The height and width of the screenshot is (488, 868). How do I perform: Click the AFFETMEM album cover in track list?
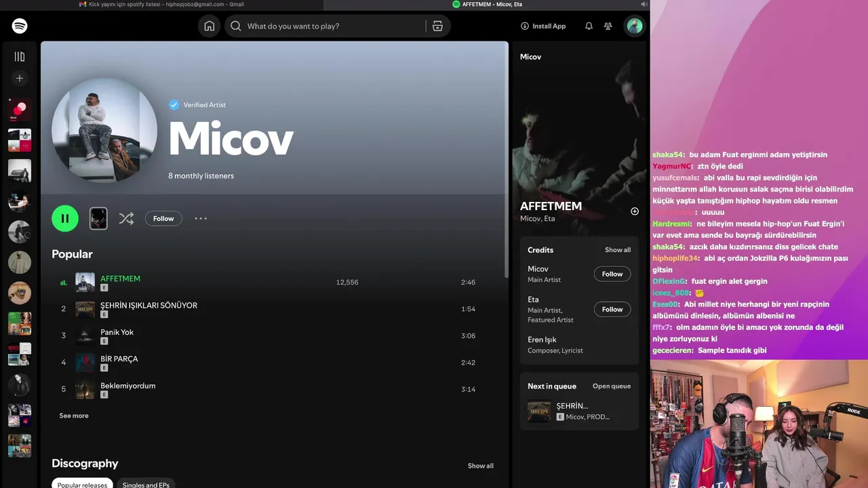[85, 283]
